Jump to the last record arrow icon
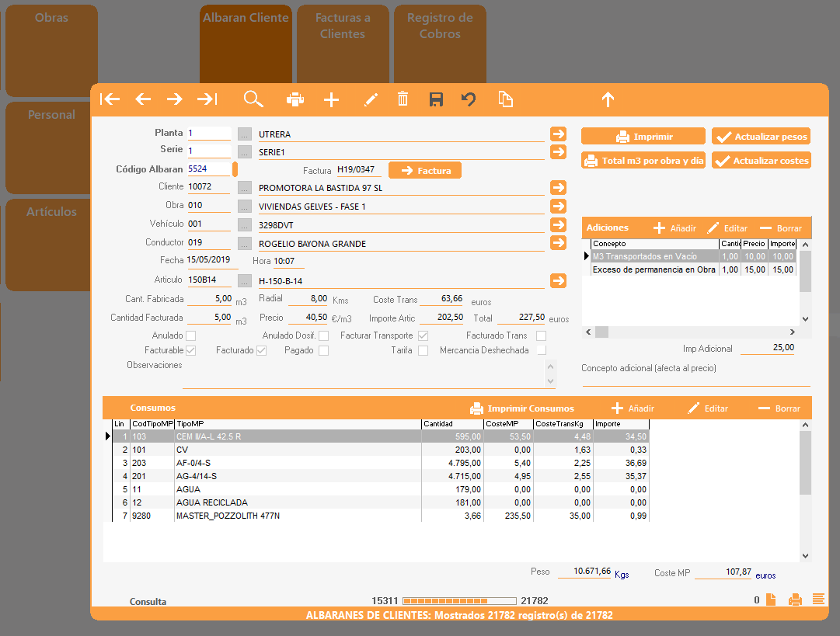The image size is (840, 636). point(207,99)
